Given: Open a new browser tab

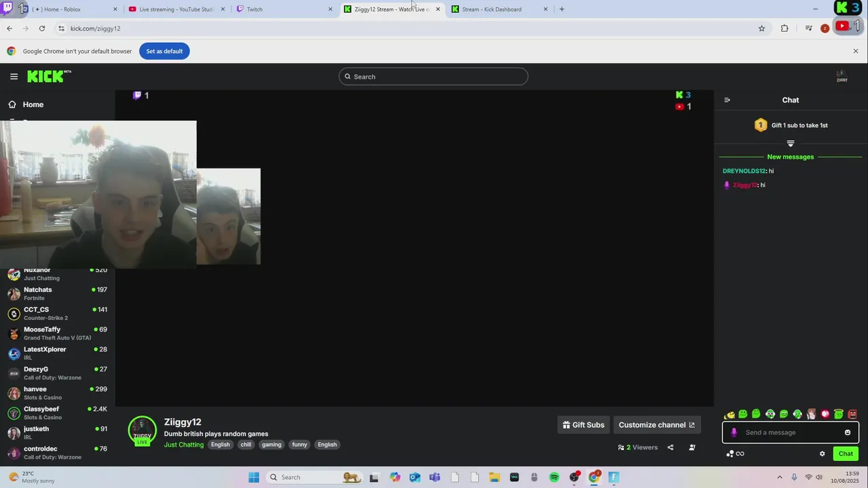Looking at the screenshot, I should click(x=561, y=9).
